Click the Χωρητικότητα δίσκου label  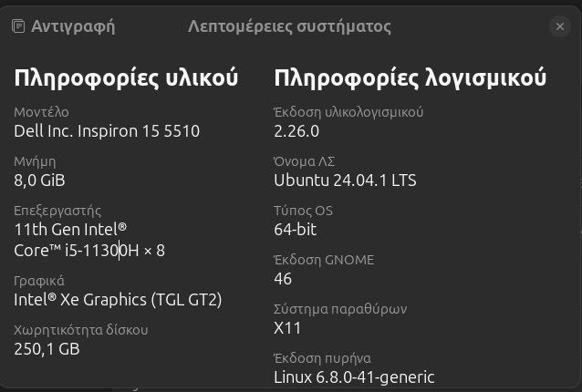coord(81,330)
